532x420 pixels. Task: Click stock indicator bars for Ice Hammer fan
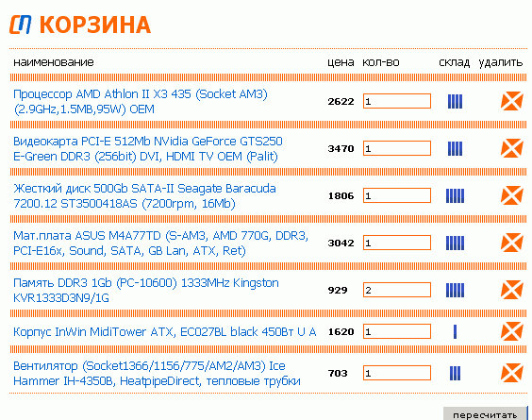point(455,373)
